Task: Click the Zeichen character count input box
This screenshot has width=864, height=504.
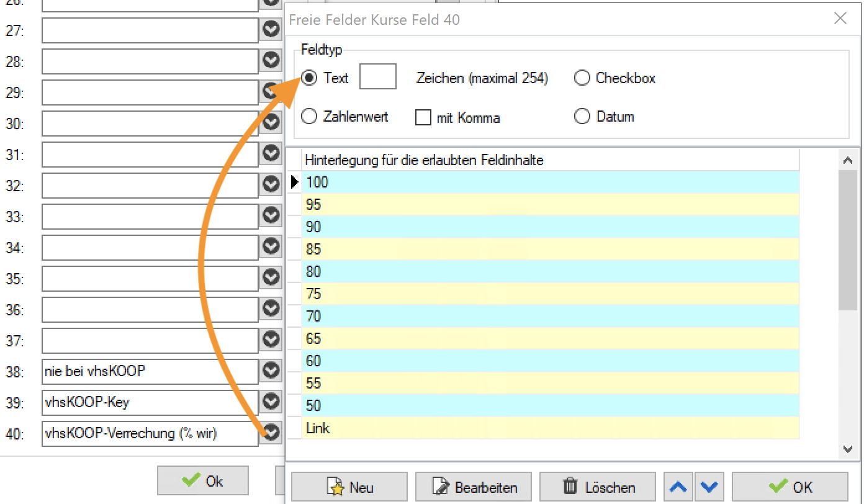Action: (x=377, y=77)
